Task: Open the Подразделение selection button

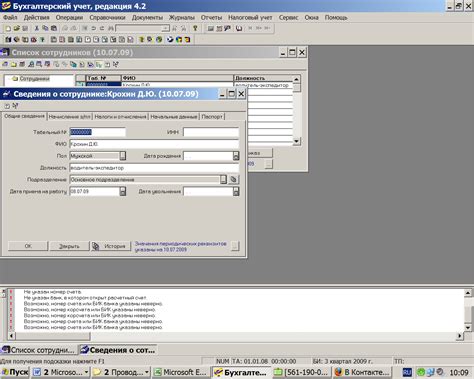Action: (x=223, y=180)
